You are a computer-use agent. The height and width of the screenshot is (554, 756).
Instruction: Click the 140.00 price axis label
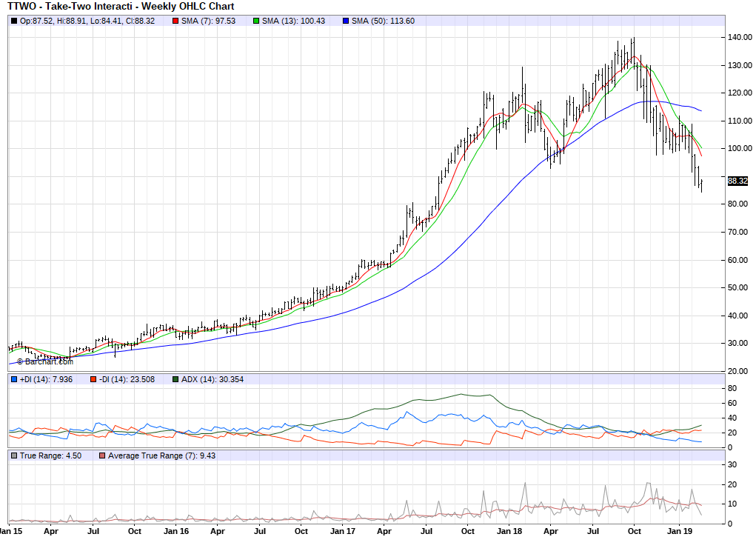pos(740,37)
